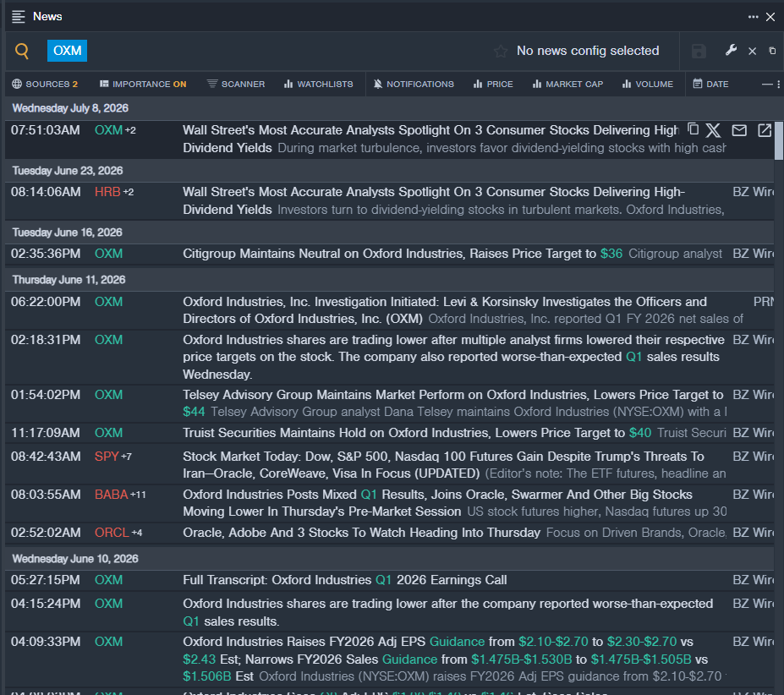Toggle the Importance ON filter
Image resolution: width=784 pixels, height=695 pixels.
(143, 84)
